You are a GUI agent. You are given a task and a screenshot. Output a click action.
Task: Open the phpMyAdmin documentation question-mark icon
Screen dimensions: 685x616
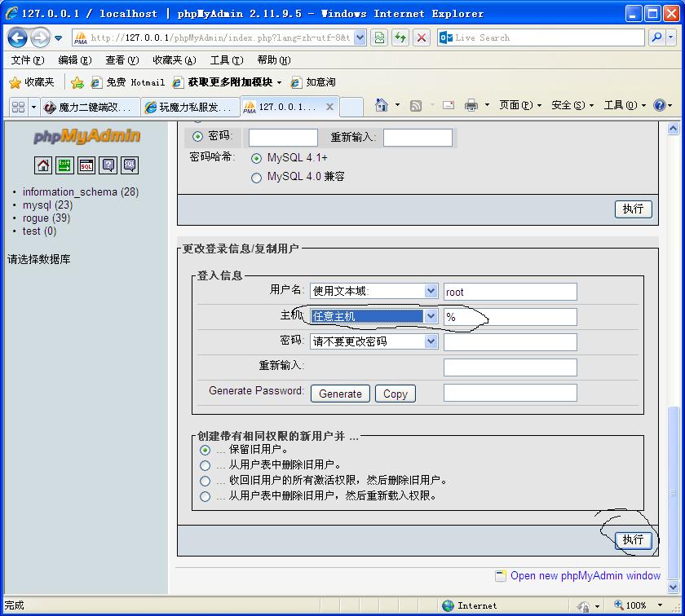click(x=108, y=165)
